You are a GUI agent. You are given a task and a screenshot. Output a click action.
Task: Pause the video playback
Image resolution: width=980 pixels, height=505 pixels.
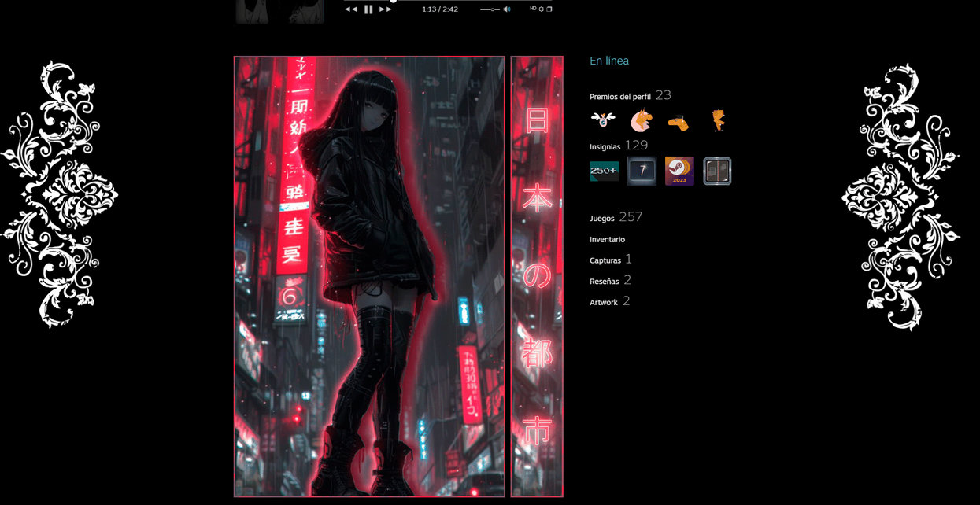tap(368, 9)
